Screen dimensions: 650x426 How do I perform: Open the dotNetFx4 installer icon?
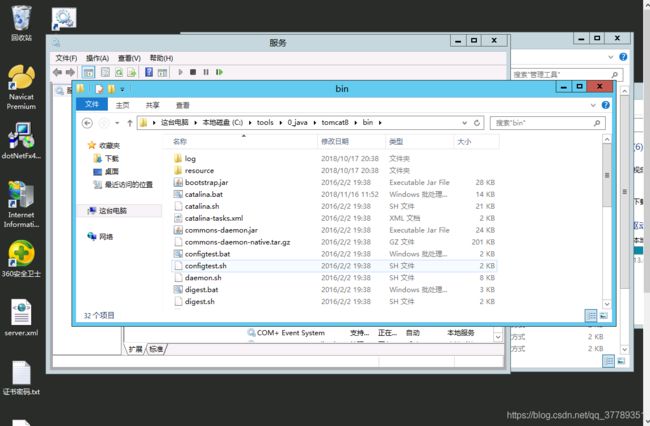coord(21,141)
